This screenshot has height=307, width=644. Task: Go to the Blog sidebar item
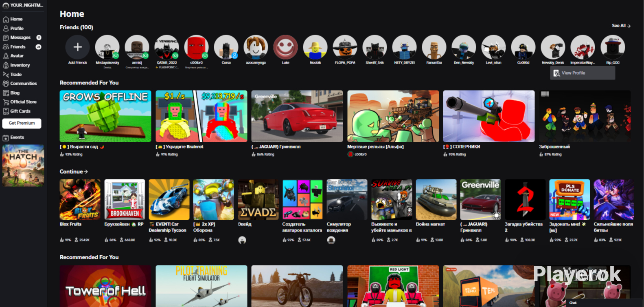click(x=15, y=93)
